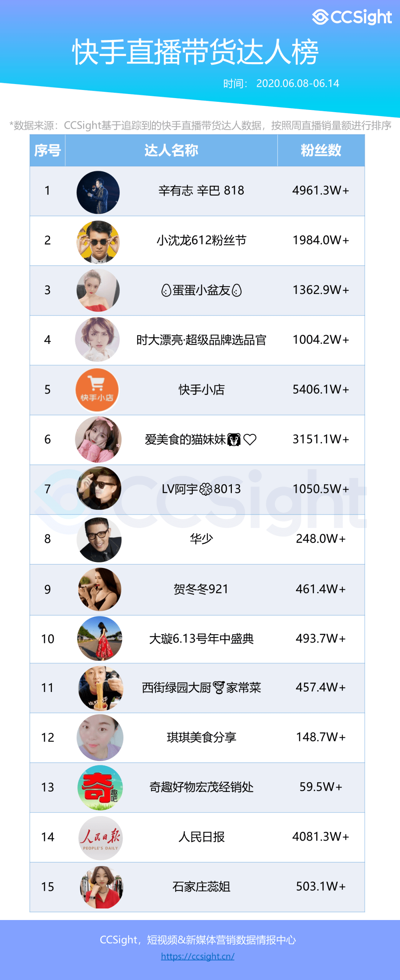Click the CCSight logo at top
This screenshot has height=980, width=400.
(351, 17)
